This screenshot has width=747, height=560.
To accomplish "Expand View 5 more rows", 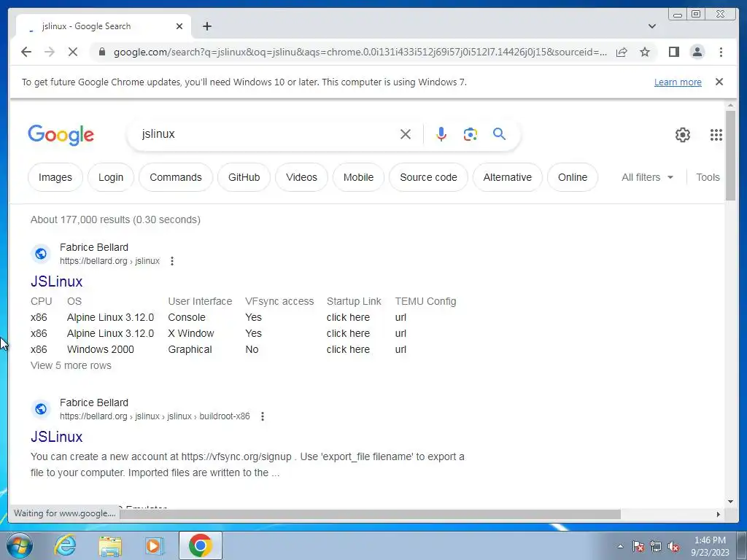I will pyautogui.click(x=71, y=365).
